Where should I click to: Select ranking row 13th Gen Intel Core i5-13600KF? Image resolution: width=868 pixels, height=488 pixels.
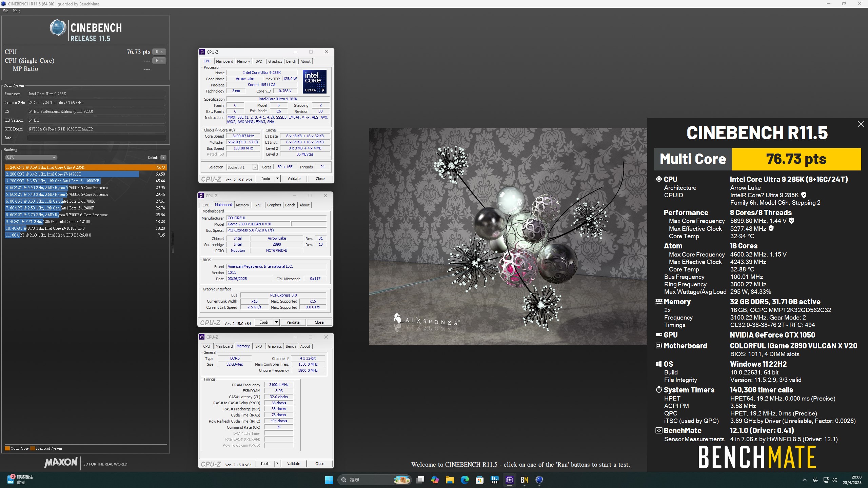coord(85,181)
